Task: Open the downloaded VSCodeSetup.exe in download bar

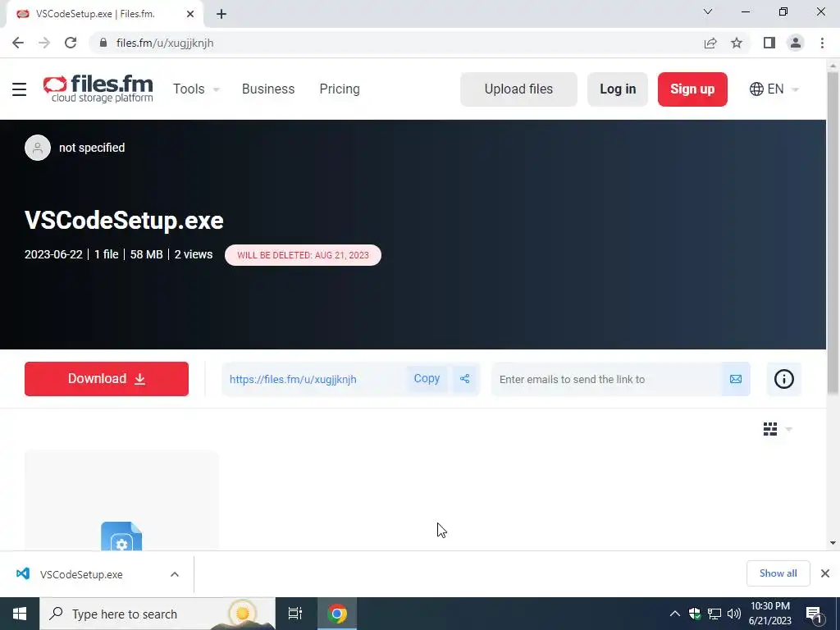Action: (81, 574)
